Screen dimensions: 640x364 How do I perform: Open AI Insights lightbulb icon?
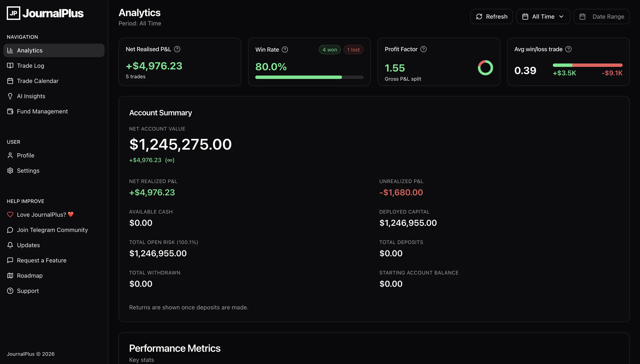point(10,96)
